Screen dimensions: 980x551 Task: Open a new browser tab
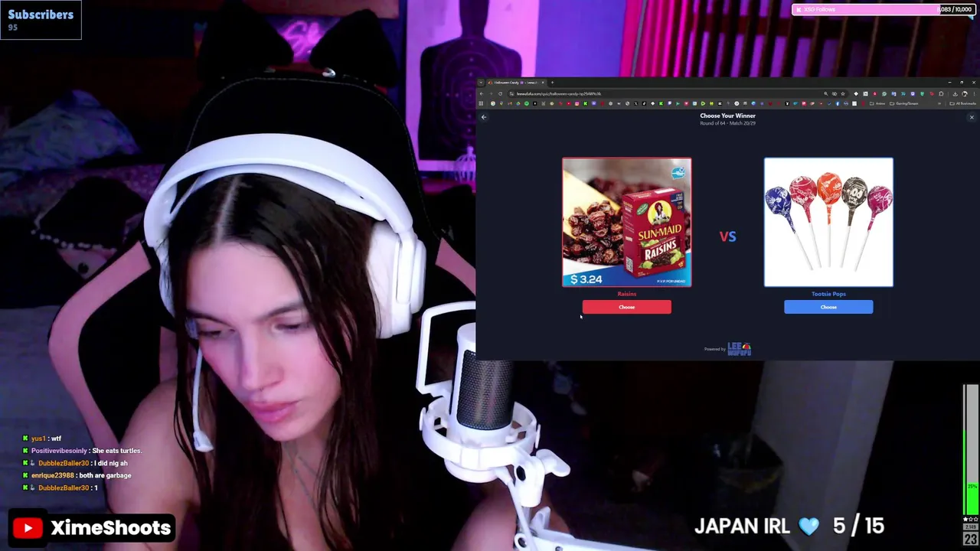tap(552, 83)
